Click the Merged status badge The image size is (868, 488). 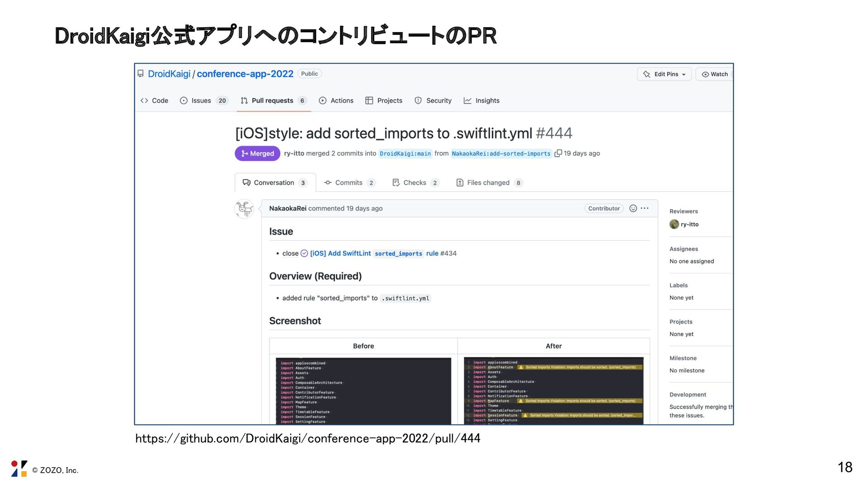pos(257,154)
